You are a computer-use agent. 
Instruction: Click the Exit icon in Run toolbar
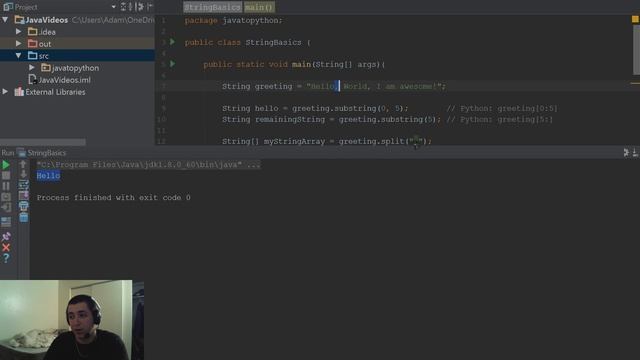(6, 207)
